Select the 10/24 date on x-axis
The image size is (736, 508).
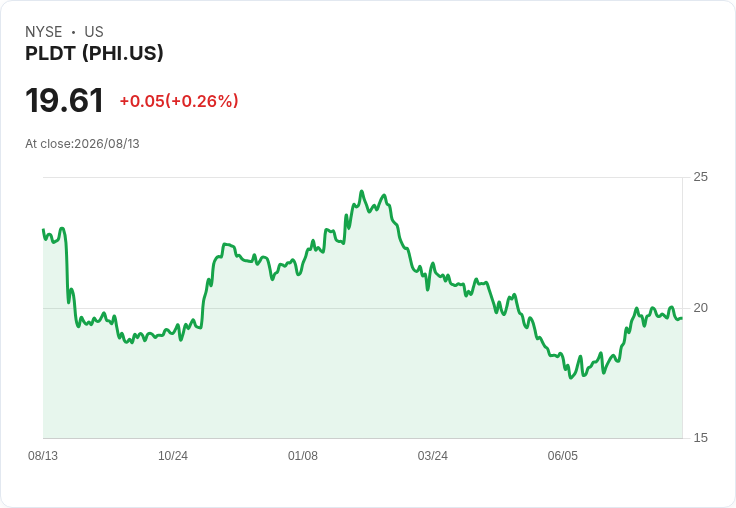(173, 456)
